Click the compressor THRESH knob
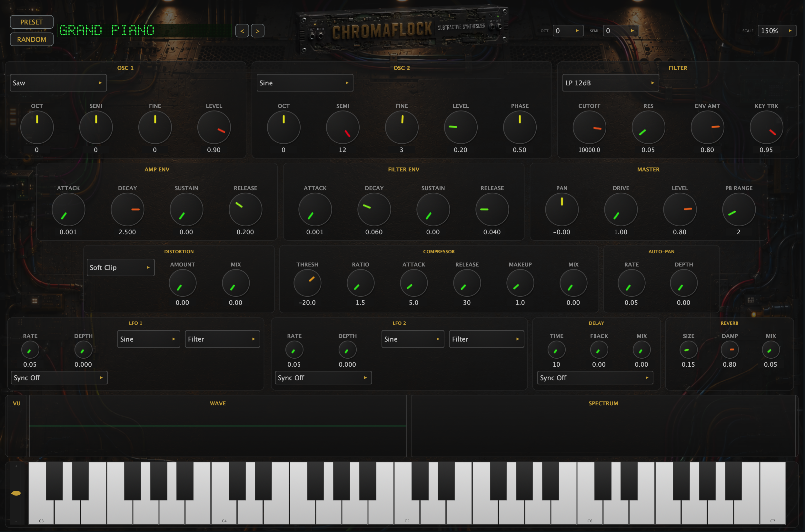This screenshot has height=532, width=805. tap(307, 283)
